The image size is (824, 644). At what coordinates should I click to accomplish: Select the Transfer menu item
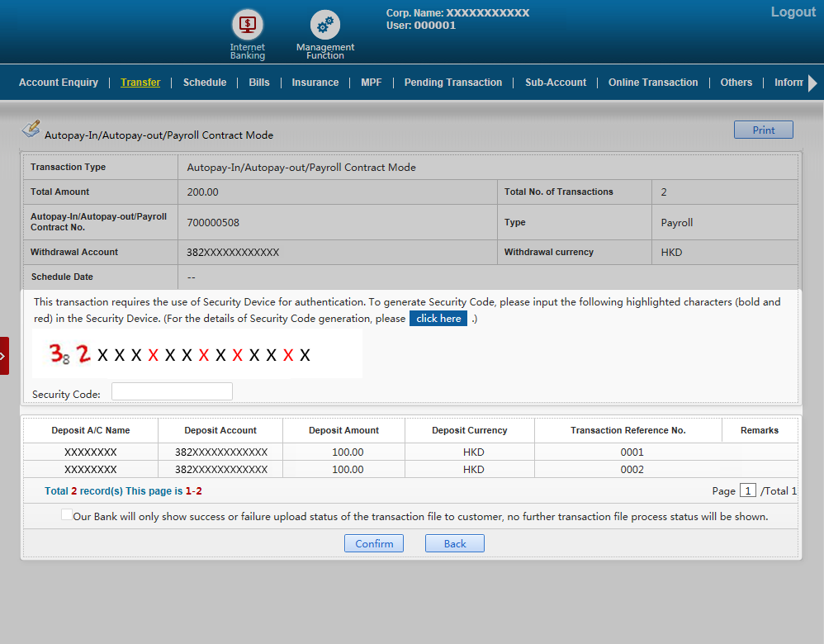140,83
